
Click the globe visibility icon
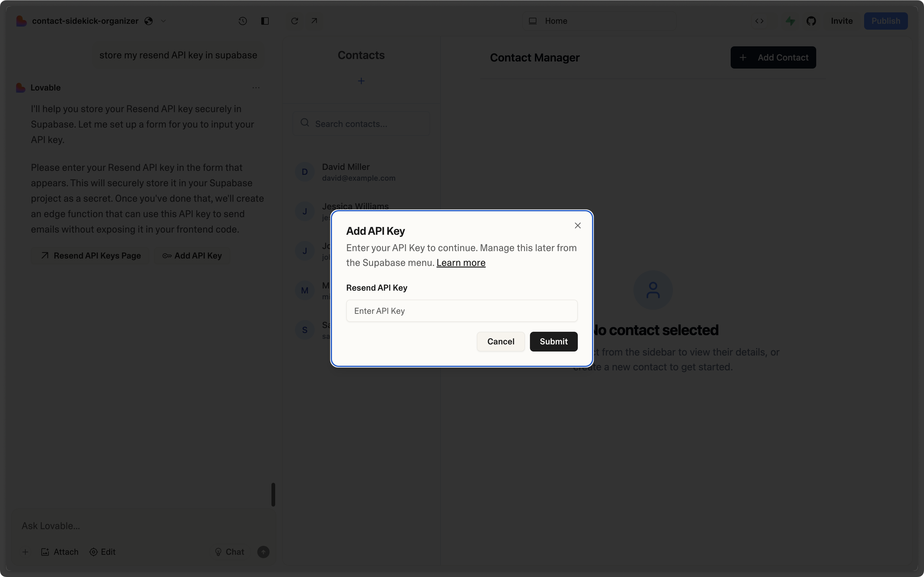pos(149,21)
